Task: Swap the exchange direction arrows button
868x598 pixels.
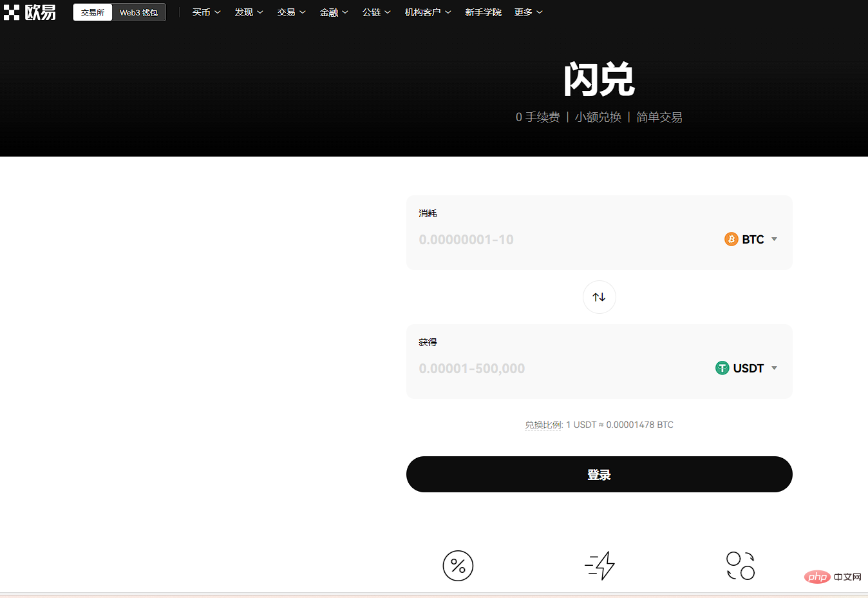Action: [599, 297]
